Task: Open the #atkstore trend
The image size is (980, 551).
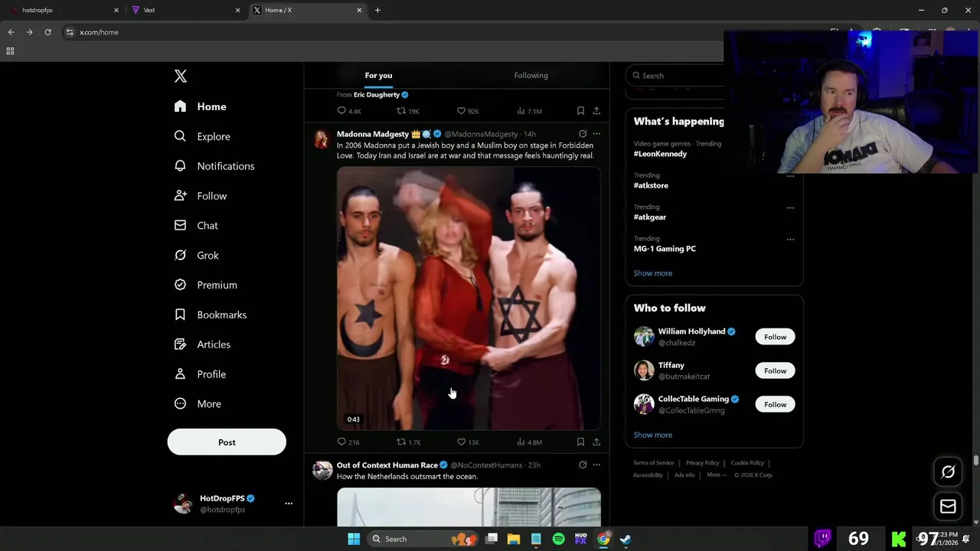Action: pos(651,185)
